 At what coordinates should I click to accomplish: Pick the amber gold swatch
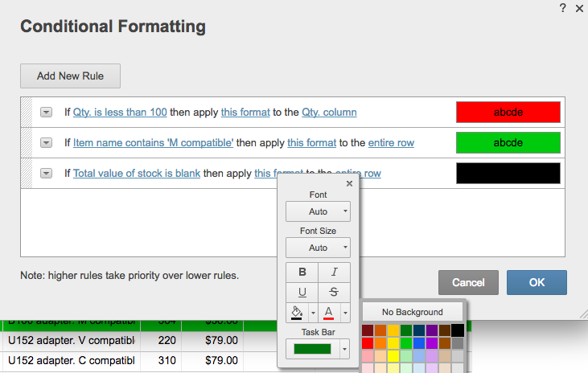[393, 330]
